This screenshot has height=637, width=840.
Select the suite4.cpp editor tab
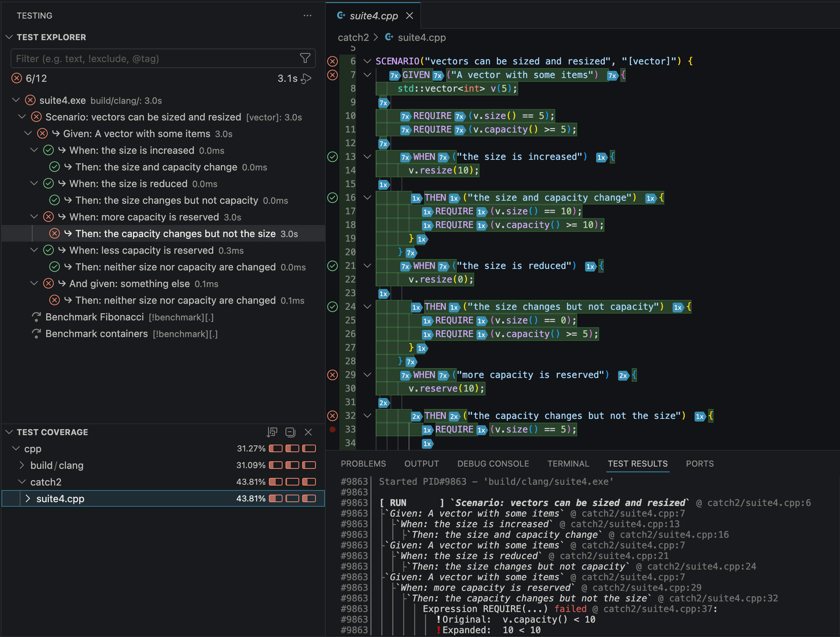pos(374,16)
